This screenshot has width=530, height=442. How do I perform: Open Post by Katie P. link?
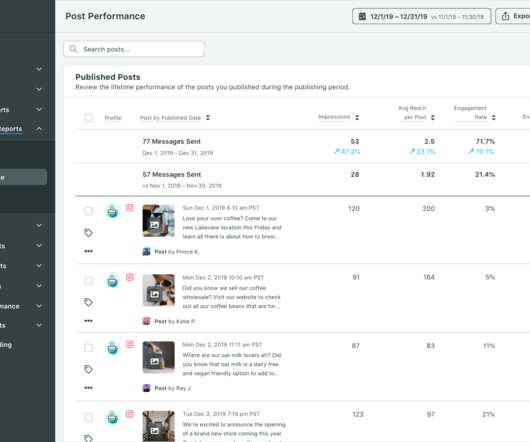point(175,321)
